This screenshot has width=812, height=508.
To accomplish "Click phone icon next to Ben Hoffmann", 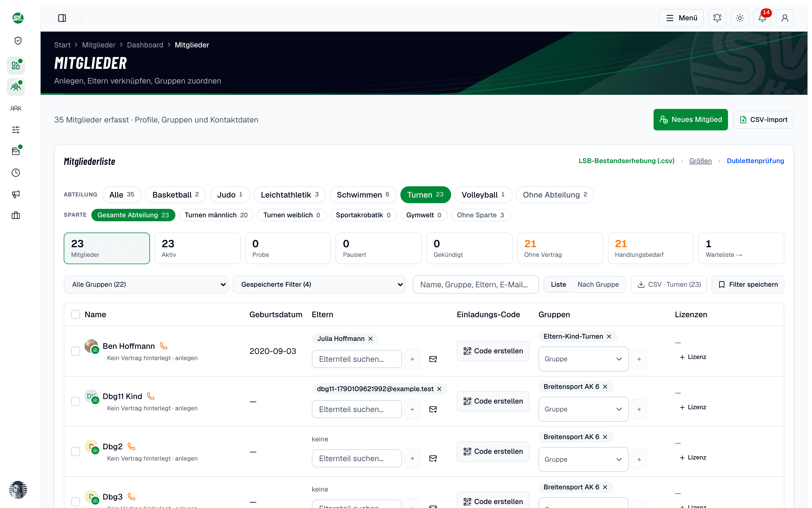I will [x=164, y=346].
